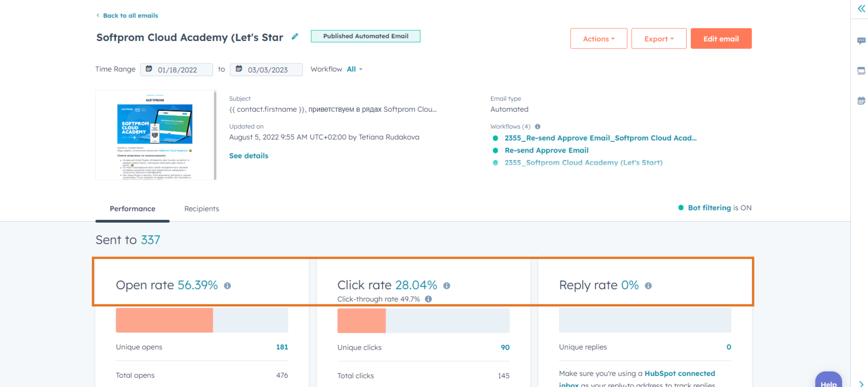Click the Bot filtering link
This screenshot has height=387, width=868.
pyautogui.click(x=709, y=208)
